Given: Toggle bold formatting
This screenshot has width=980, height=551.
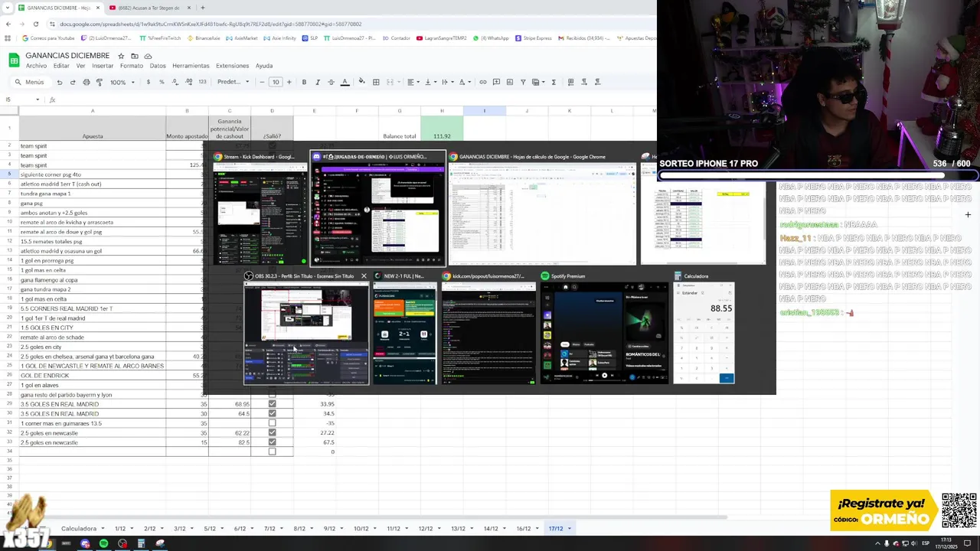Looking at the screenshot, I should (x=304, y=82).
